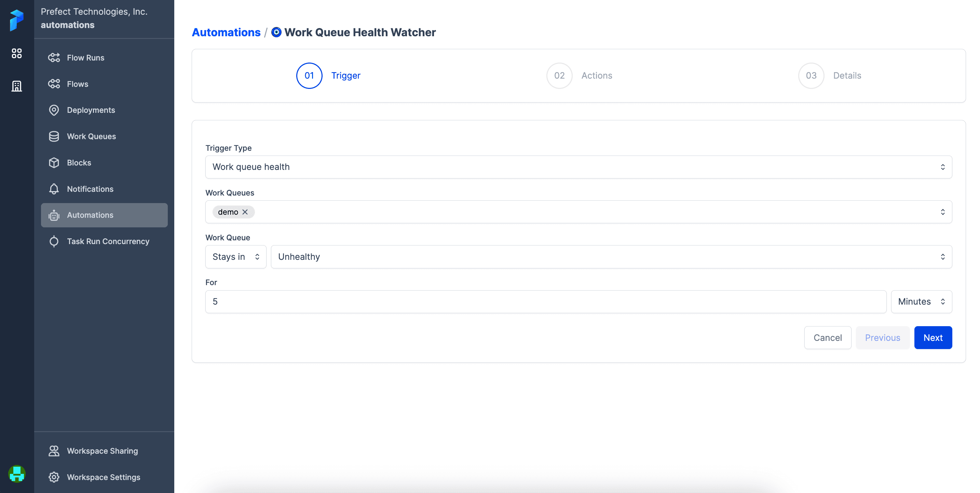Click the Prefect logo icon

[17, 20]
